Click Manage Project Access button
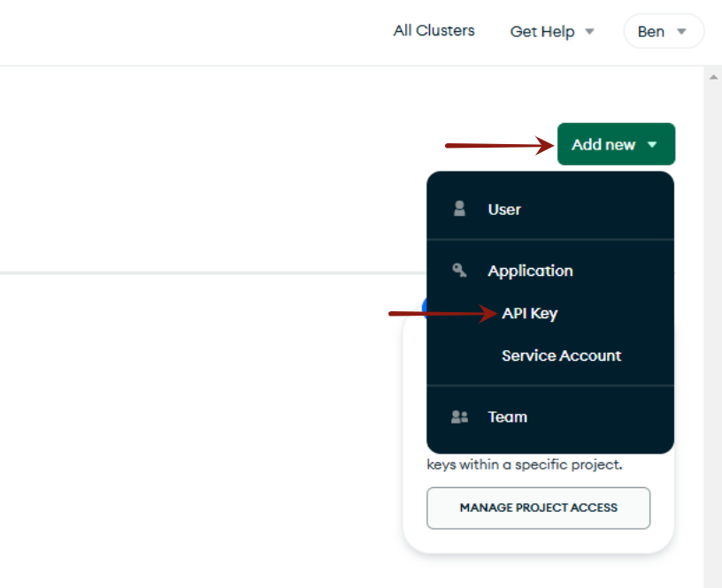Viewport: 722px width, 588px height. [538, 508]
